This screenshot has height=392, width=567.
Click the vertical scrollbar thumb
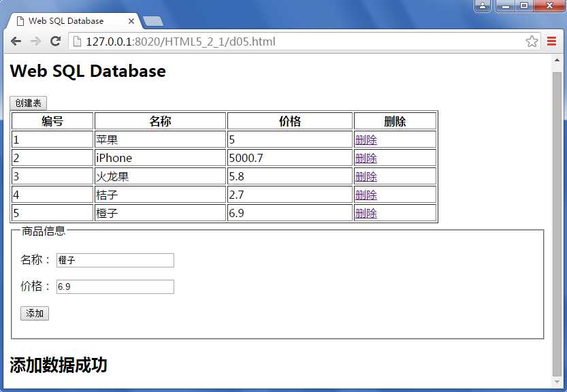click(557, 224)
